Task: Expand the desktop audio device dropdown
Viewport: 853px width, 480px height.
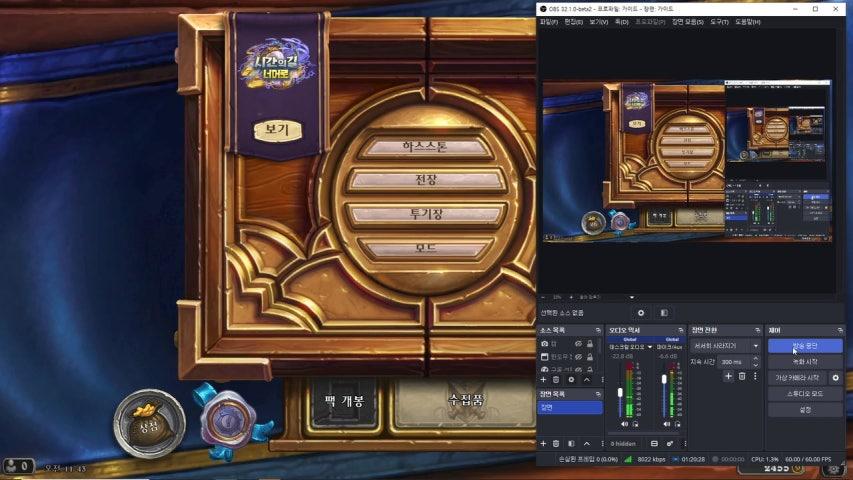Action: [650, 347]
